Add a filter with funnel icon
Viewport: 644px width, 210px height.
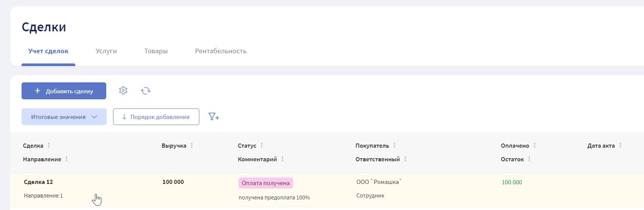tap(214, 117)
